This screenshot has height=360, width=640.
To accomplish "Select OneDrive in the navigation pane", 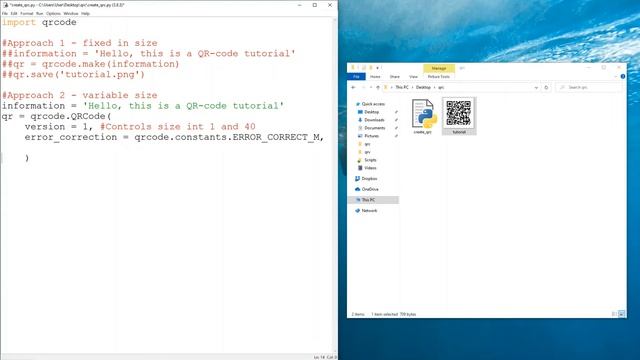I will pyautogui.click(x=370, y=189).
